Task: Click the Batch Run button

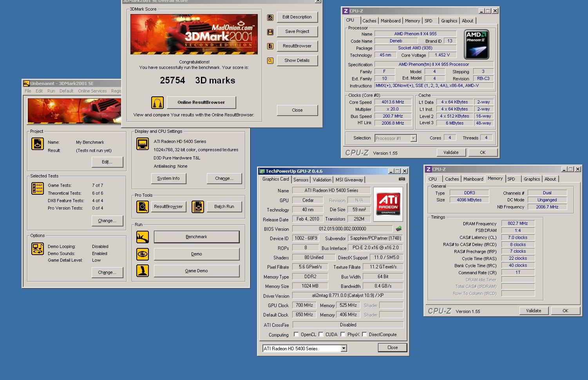Action: (224, 206)
